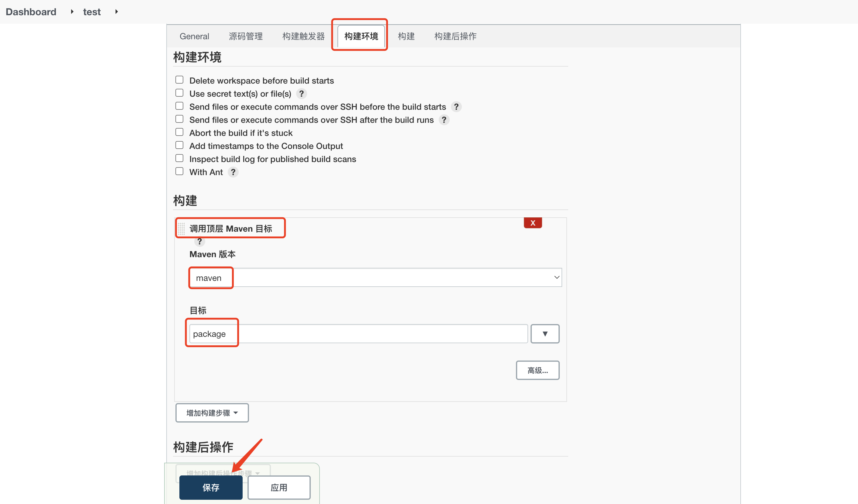This screenshot has height=504, width=858.
Task: Expand test breadcrumb arrow menu
Action: click(116, 12)
